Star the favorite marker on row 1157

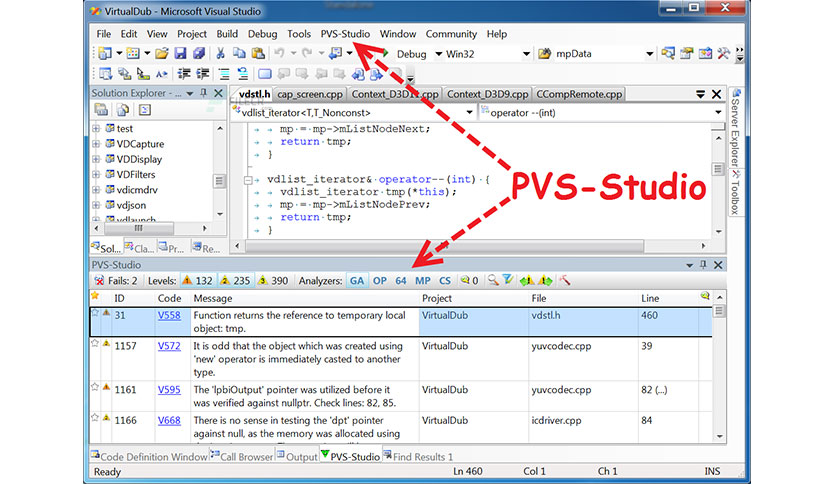[95, 343]
